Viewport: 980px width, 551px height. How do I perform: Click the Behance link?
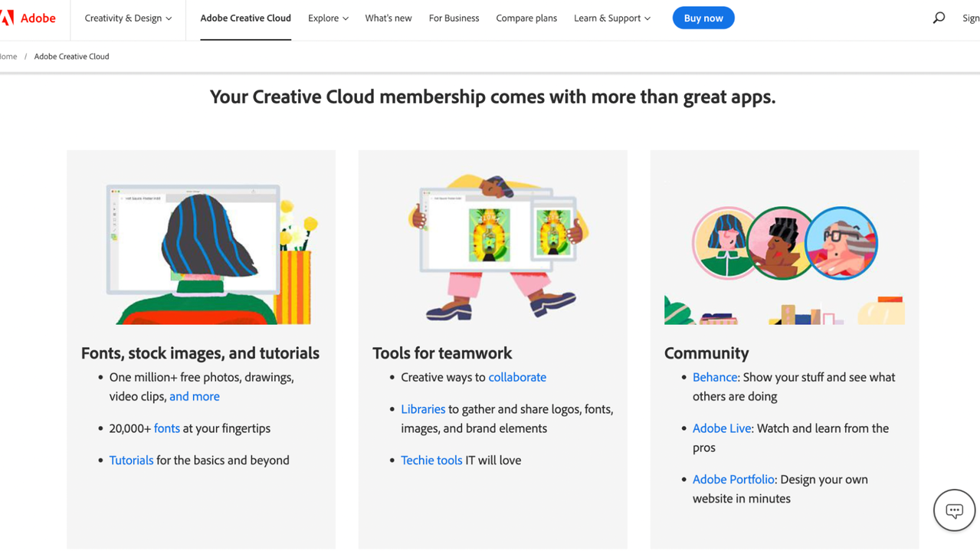tap(714, 377)
